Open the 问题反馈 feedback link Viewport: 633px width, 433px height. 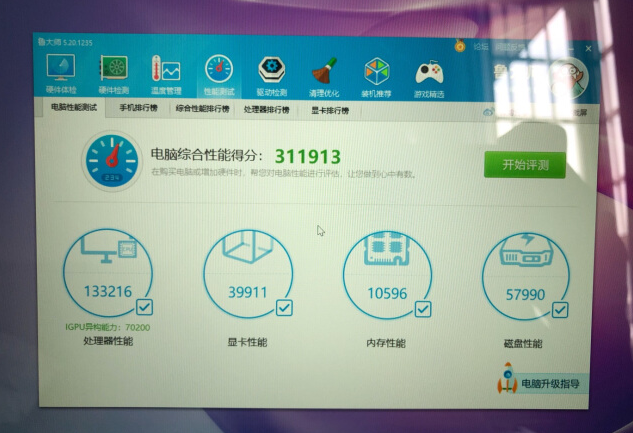509,48
